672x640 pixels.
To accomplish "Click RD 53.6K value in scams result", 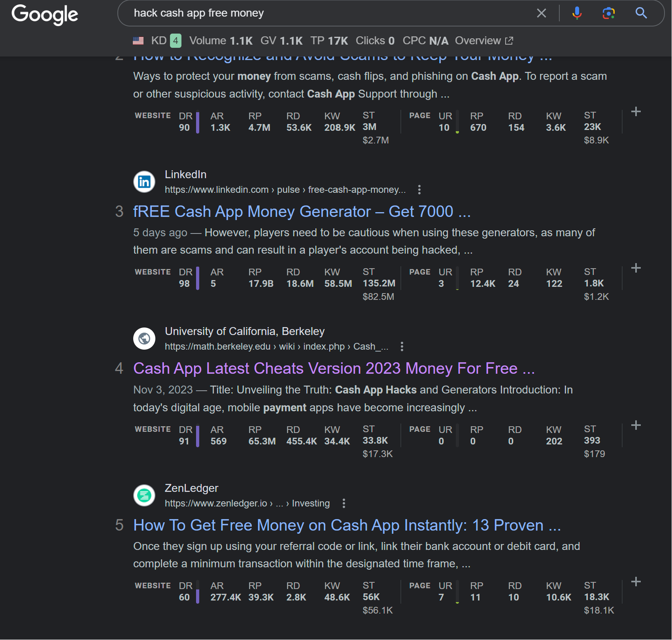I will [299, 128].
